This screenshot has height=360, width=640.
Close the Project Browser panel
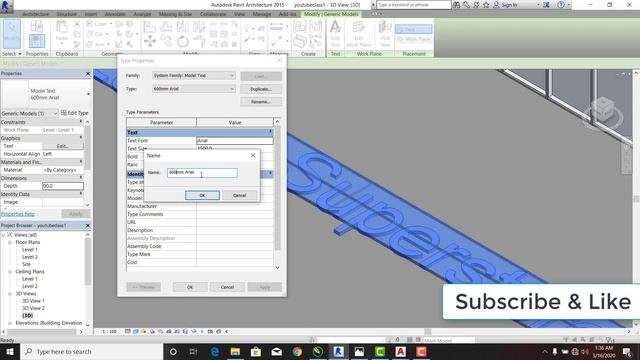[88, 225]
